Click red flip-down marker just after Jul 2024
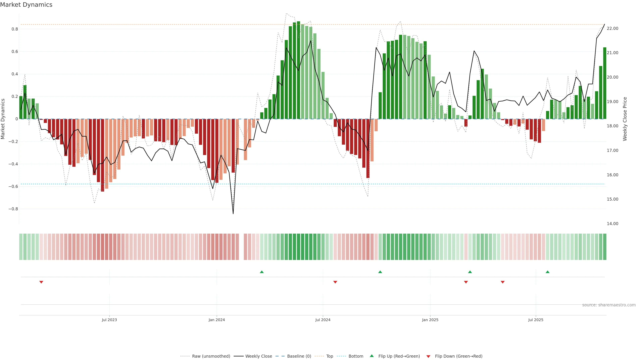 pos(335,282)
